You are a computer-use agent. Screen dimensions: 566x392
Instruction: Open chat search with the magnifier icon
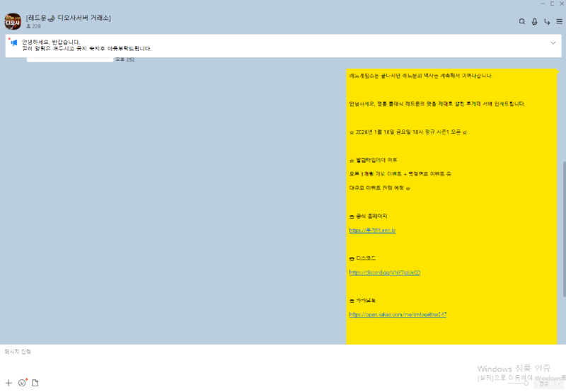(522, 22)
